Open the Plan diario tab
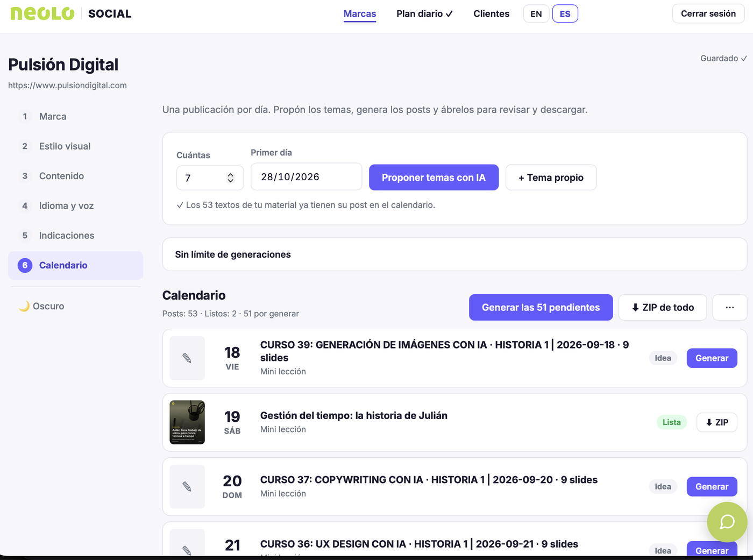The width and height of the screenshot is (753, 560). pyautogui.click(x=424, y=13)
